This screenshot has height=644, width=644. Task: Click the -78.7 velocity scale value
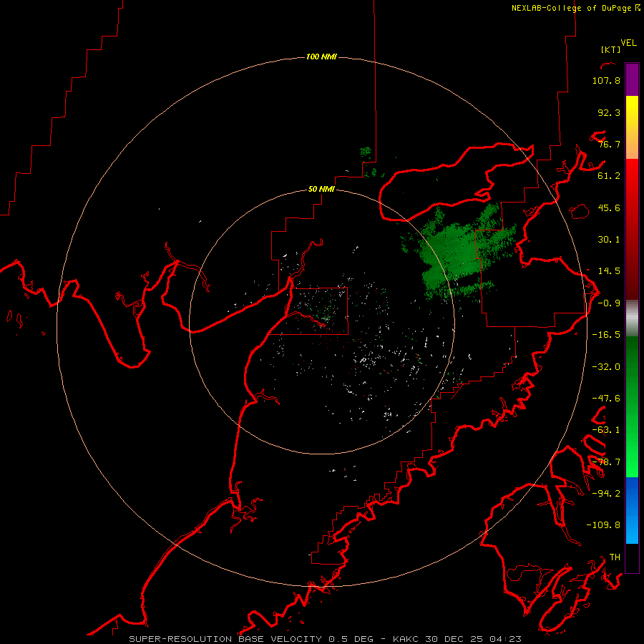coord(606,462)
